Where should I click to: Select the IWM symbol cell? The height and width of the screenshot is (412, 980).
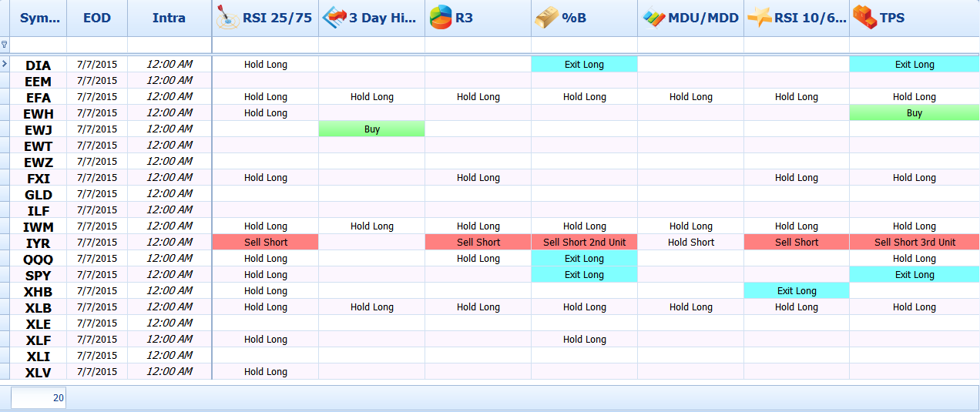[x=39, y=226]
